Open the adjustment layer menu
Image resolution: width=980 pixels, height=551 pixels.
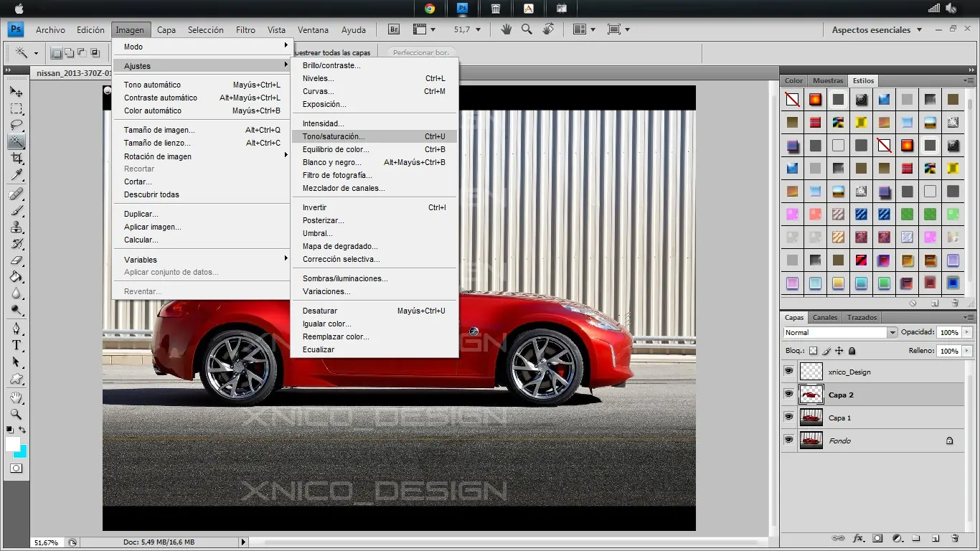click(x=897, y=538)
